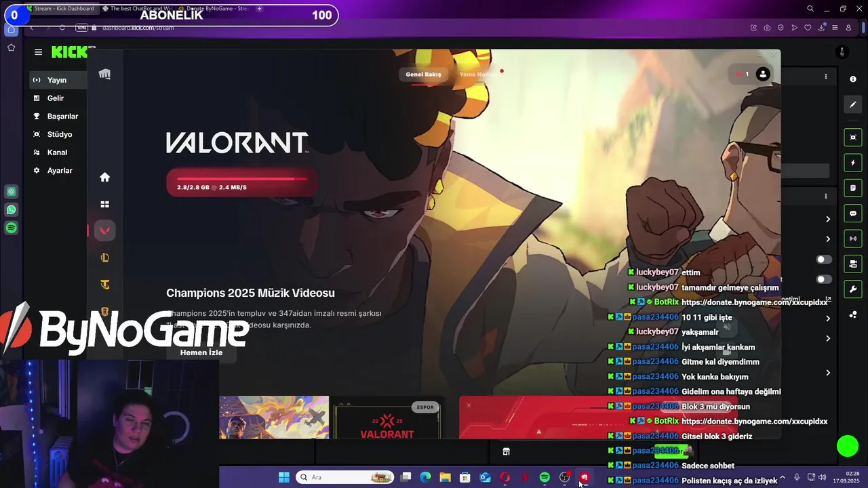
Task: Select the Valorant icon in Riot sidebar
Action: pyautogui.click(x=104, y=230)
